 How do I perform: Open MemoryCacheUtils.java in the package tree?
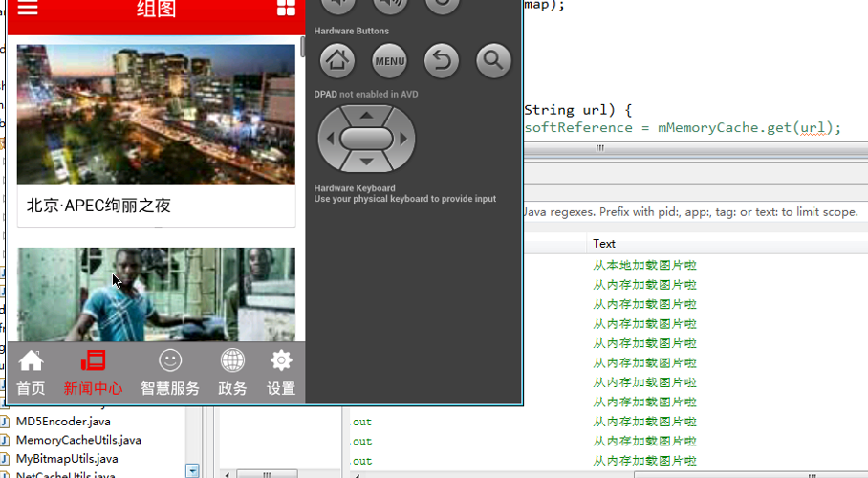point(78,441)
